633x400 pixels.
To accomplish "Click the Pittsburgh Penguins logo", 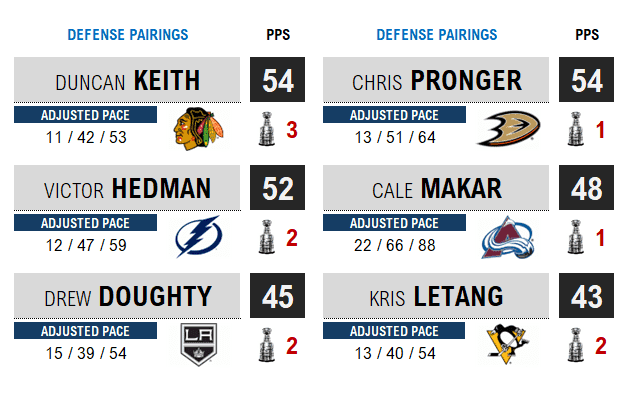I will point(508,343).
